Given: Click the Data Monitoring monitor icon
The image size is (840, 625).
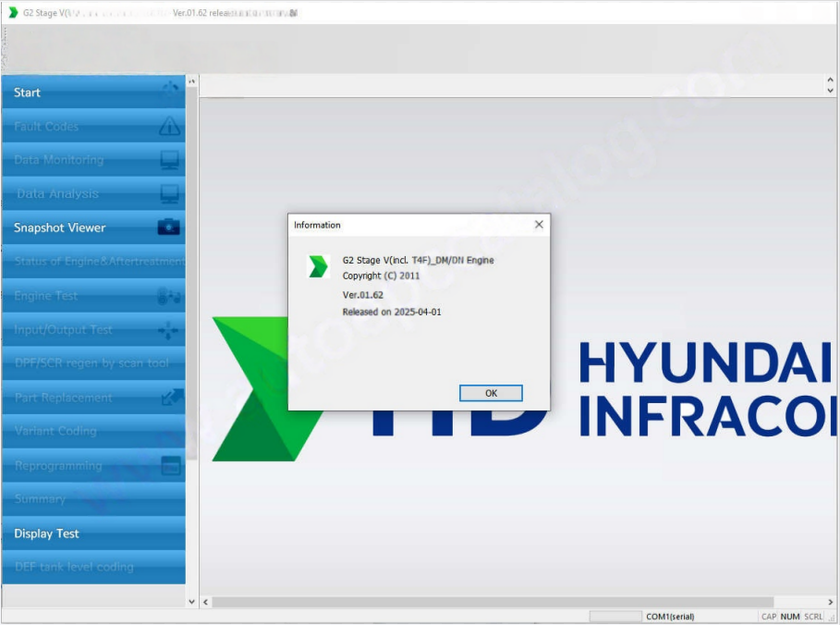Looking at the screenshot, I should point(169,160).
